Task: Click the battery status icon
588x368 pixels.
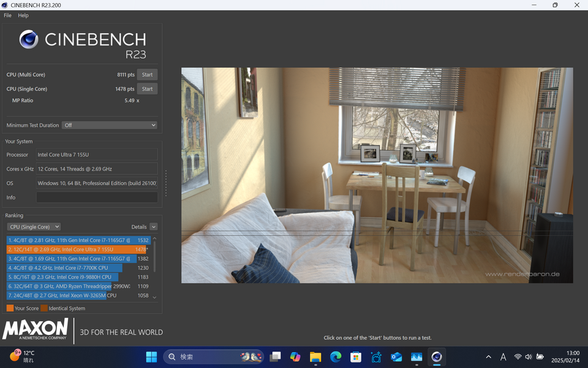Action: (x=540, y=357)
